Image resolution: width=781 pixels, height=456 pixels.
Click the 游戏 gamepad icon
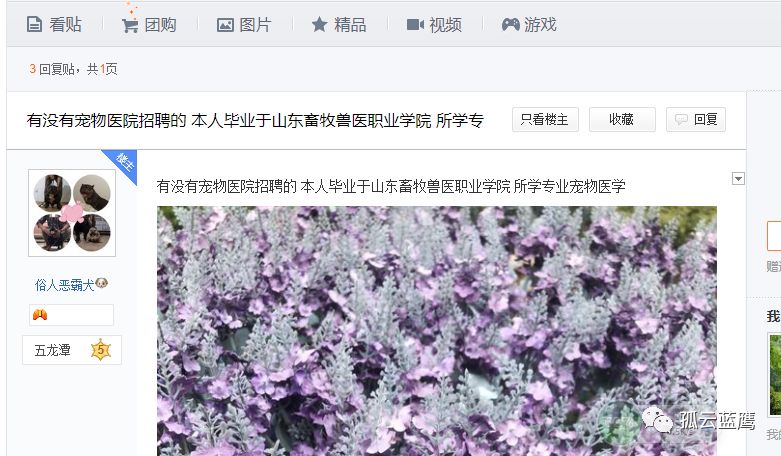point(511,24)
